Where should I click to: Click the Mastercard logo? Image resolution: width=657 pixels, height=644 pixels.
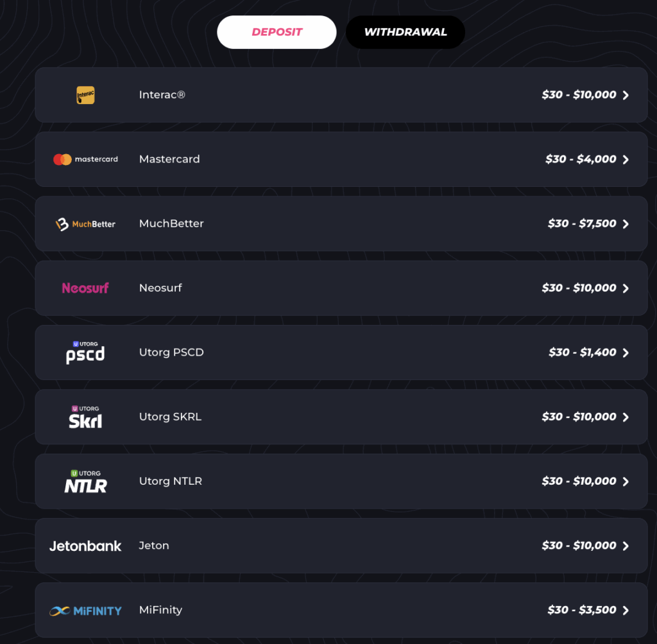coord(85,159)
